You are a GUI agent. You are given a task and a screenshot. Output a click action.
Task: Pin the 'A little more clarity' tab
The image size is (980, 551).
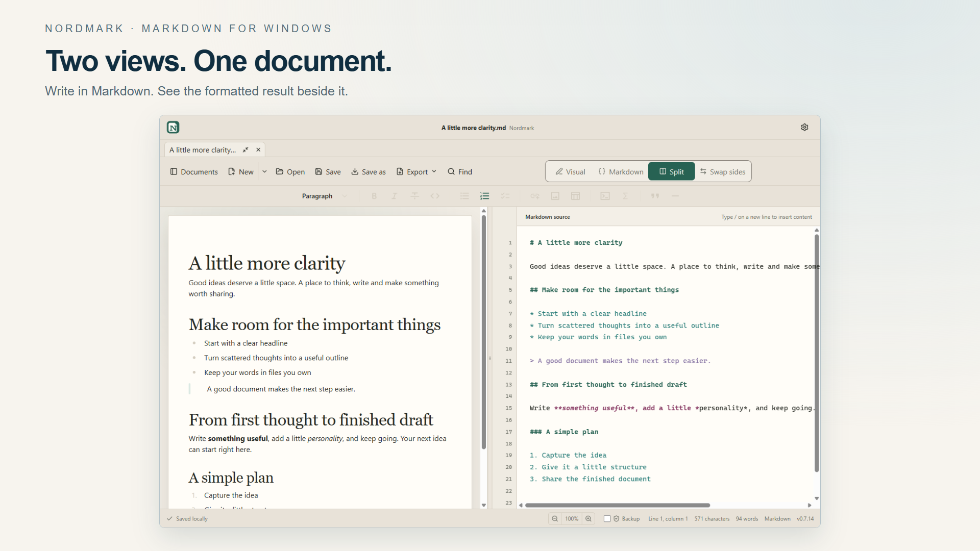point(246,150)
